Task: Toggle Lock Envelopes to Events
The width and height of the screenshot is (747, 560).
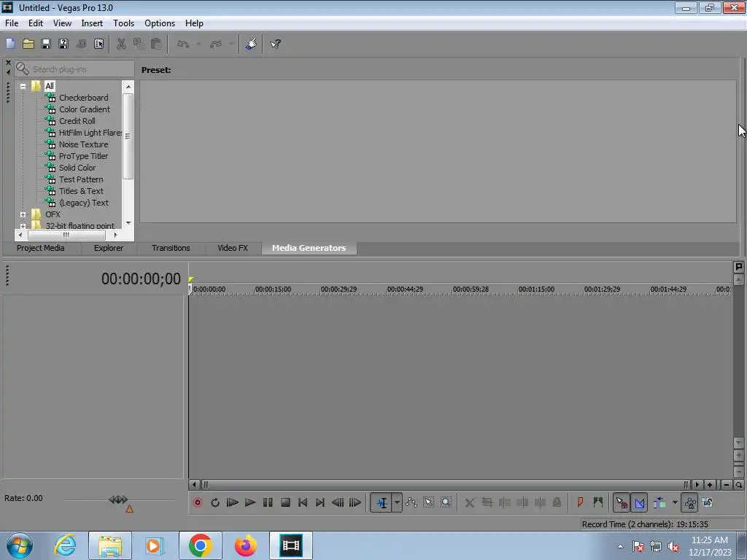Action: coord(689,502)
